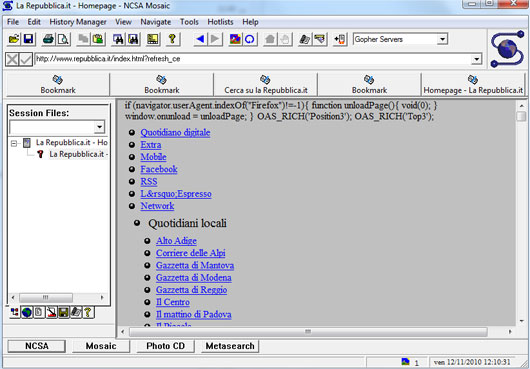Click the Photo CD button
The width and height of the screenshot is (530, 369).
pyautogui.click(x=166, y=346)
